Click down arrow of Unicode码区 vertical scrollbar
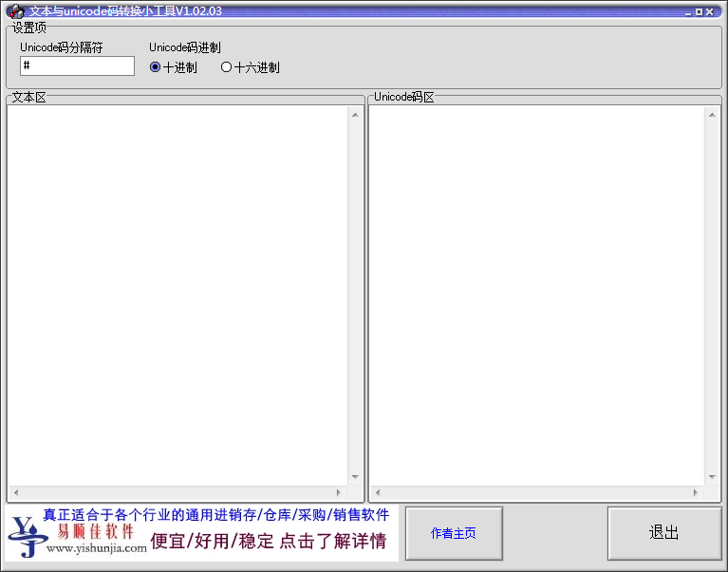Image resolution: width=728 pixels, height=572 pixels. (x=712, y=477)
